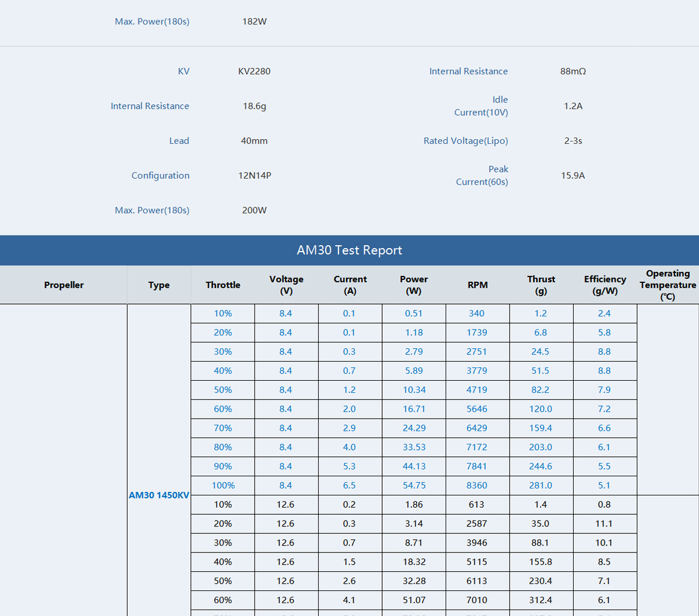
Task: Click the 51.07 power cell
Action: [x=414, y=600]
